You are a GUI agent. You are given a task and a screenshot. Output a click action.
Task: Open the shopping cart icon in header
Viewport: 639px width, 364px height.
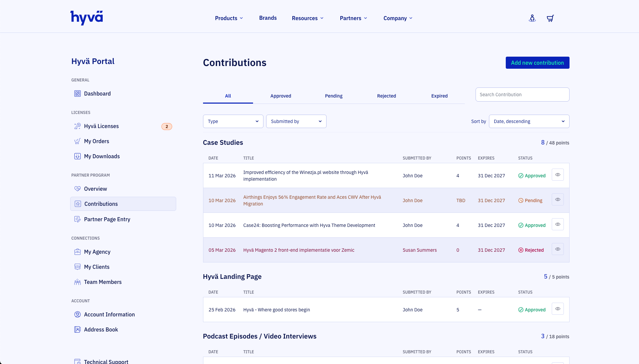click(550, 18)
